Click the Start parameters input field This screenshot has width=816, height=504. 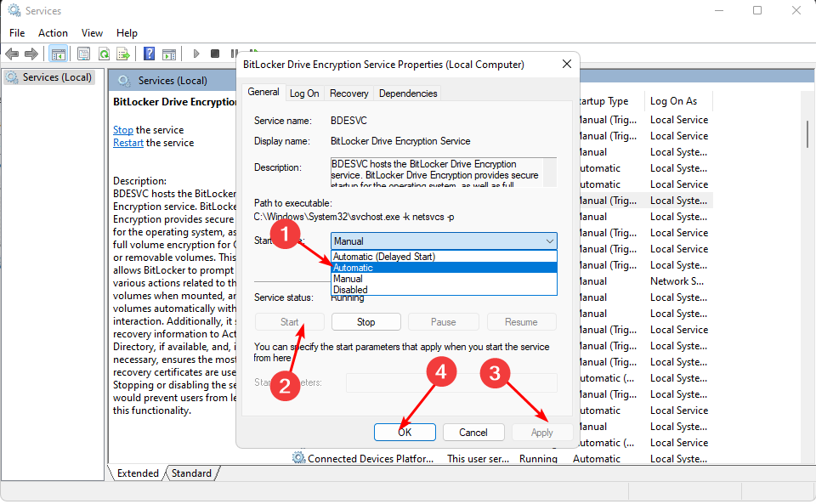[451, 382]
